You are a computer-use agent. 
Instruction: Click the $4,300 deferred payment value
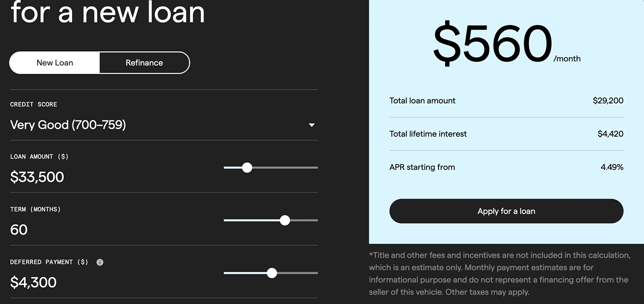(x=33, y=283)
